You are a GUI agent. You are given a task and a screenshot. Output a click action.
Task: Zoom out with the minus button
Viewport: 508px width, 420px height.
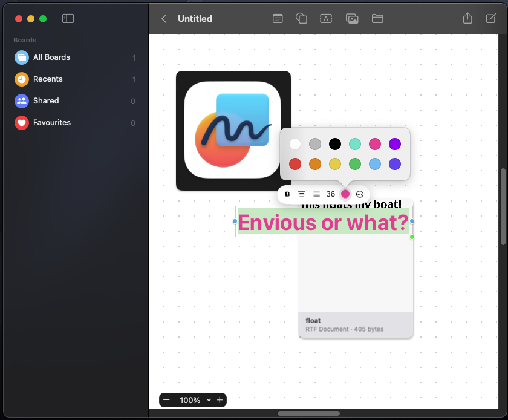pos(167,400)
